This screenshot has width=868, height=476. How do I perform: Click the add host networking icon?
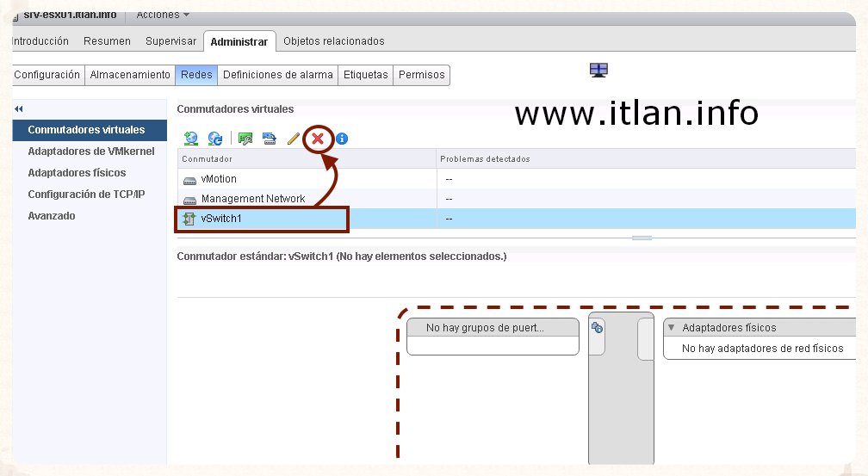191,138
